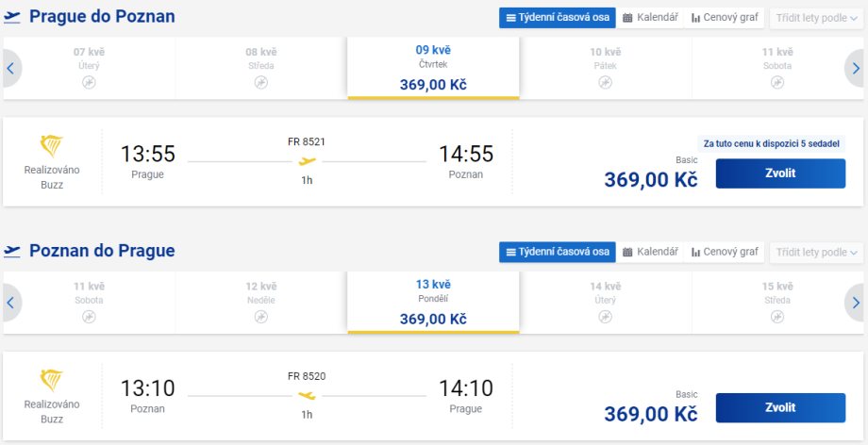Click the plane icon beside Prague do Poznan heading

[x=12, y=17]
